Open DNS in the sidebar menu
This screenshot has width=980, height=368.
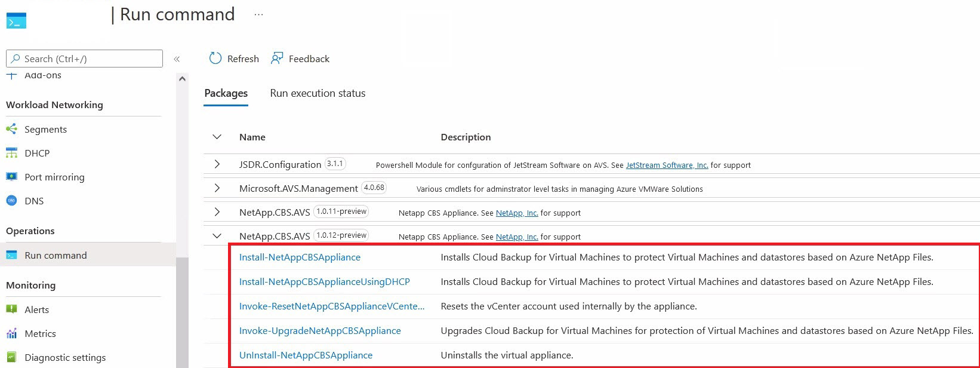point(34,201)
